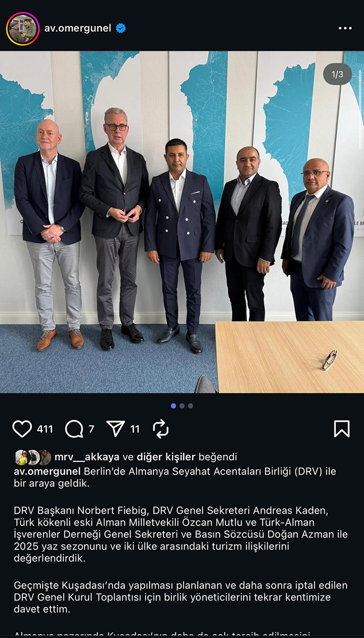Select the first carousel dot indicator

coord(174,406)
